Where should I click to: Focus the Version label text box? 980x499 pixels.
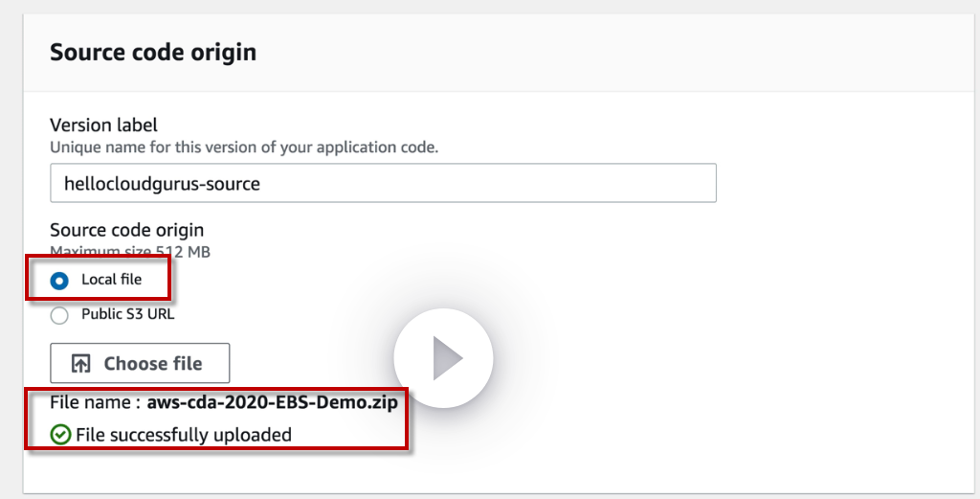coord(383,183)
